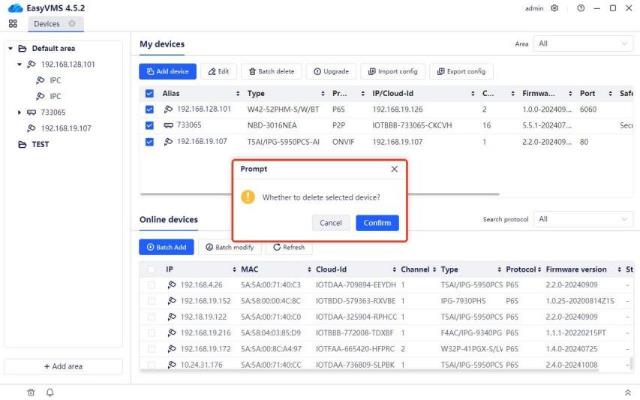Open the notification bell in status bar
Image resolution: width=640 pixels, height=400 pixels.
click(x=48, y=392)
